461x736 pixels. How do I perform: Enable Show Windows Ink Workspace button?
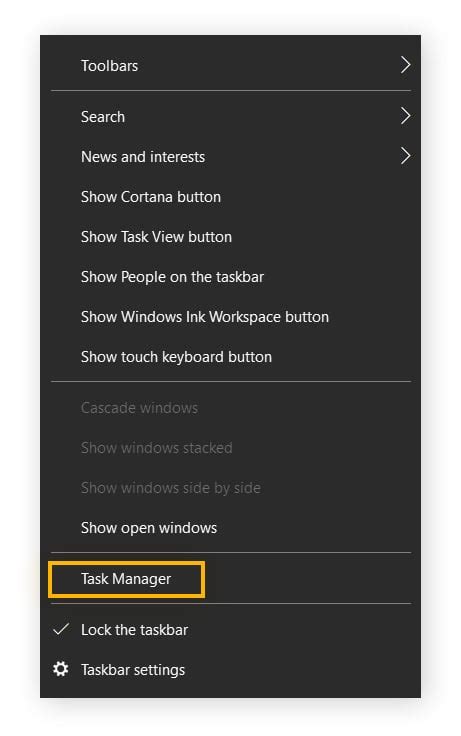click(x=230, y=317)
